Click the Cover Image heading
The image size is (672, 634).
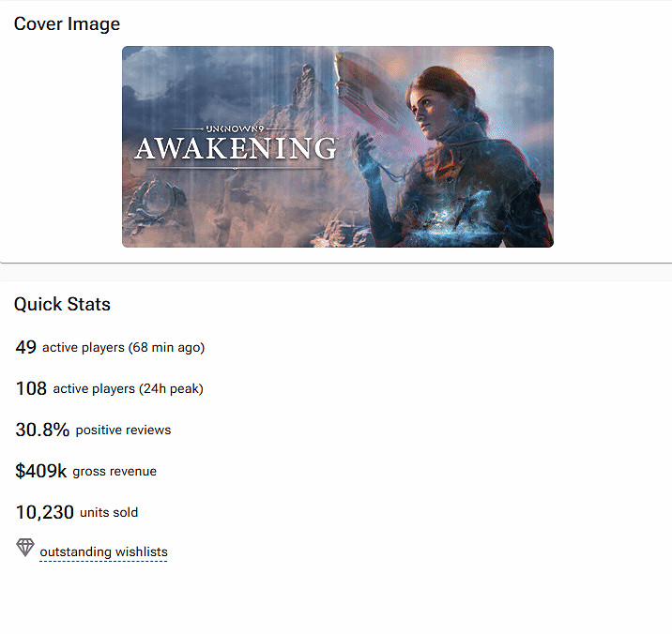pyautogui.click(x=67, y=23)
